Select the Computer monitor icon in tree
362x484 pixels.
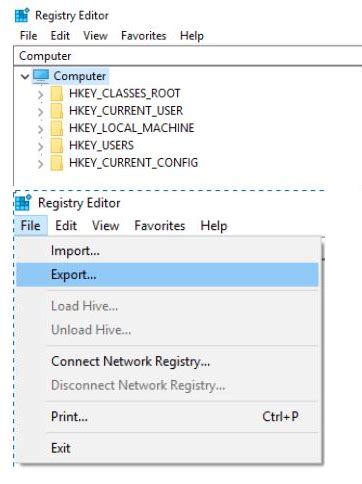[41, 76]
